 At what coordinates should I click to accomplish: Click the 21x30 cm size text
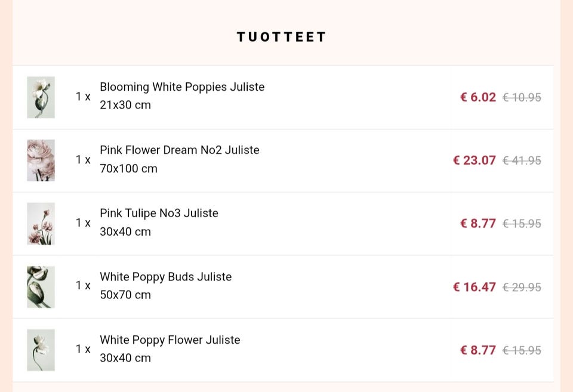pos(125,106)
